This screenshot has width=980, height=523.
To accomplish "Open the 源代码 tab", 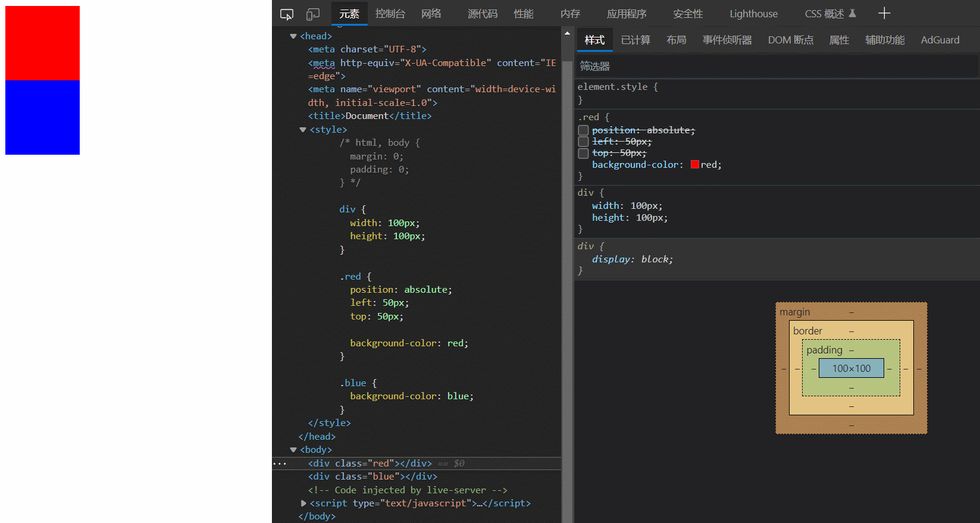I will [483, 14].
